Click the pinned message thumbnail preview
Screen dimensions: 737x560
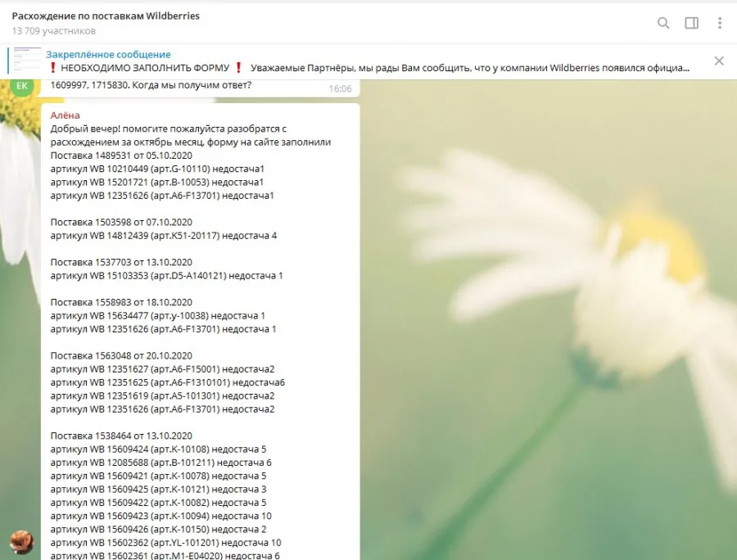pyautogui.click(x=27, y=61)
